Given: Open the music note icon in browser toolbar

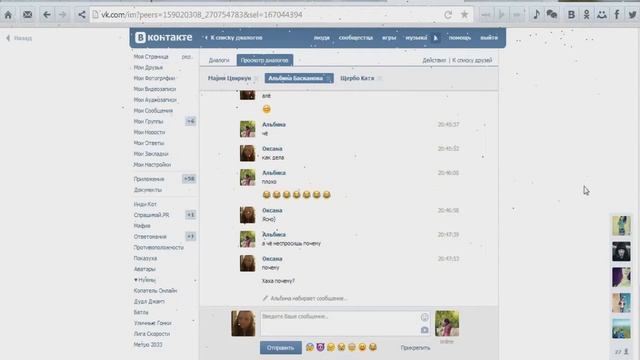Looking at the screenshot, I should (536, 15).
